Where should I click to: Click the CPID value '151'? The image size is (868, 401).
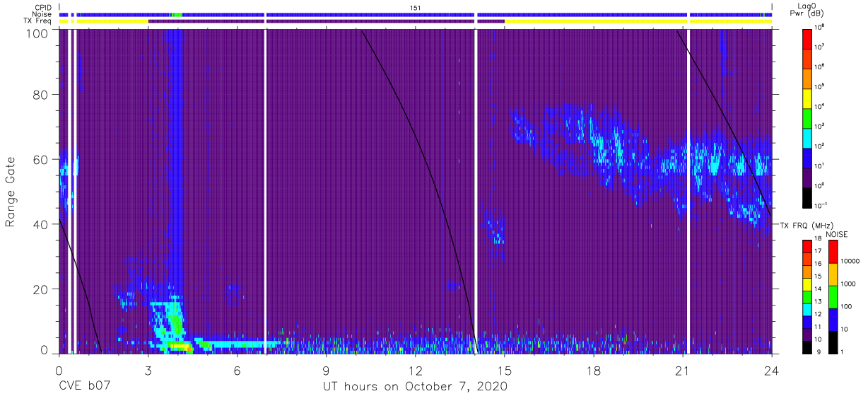pyautogui.click(x=416, y=7)
